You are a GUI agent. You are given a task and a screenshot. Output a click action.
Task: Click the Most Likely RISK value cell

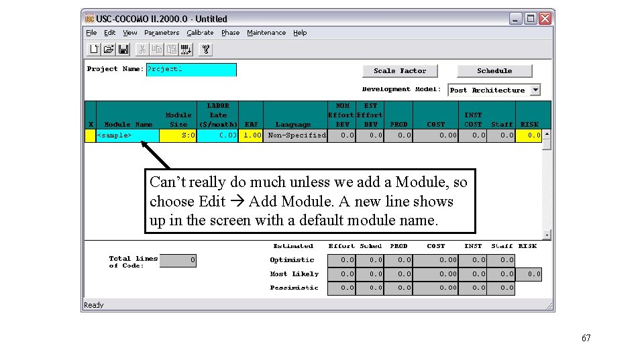click(x=529, y=274)
